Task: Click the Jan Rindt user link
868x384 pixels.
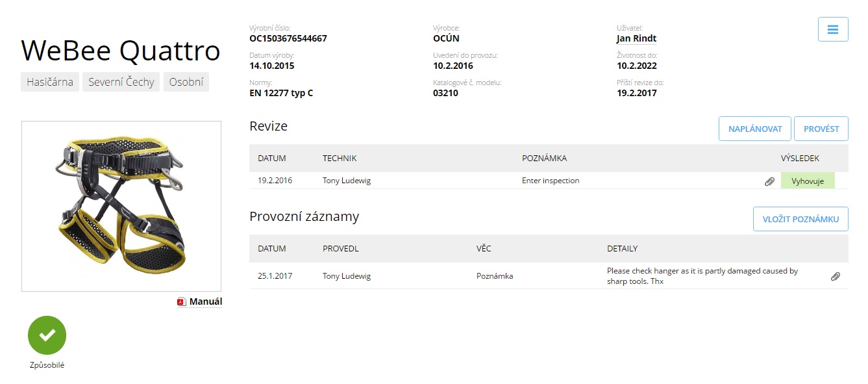Action: pyautogui.click(x=636, y=38)
